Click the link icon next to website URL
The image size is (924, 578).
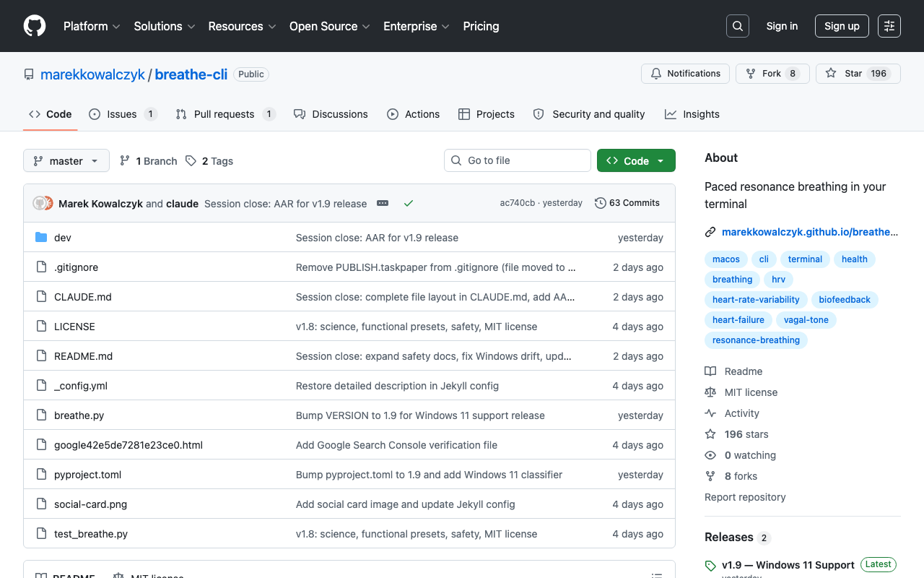[x=710, y=232]
